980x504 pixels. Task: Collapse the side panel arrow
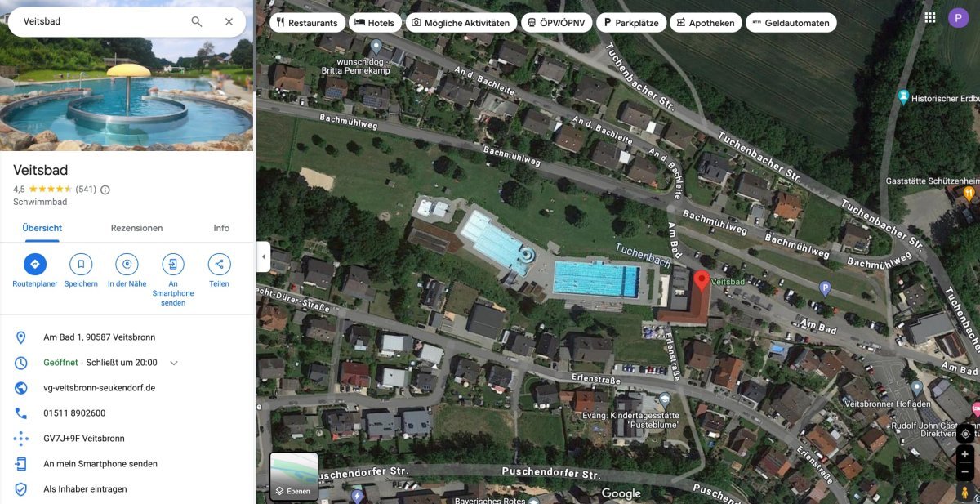coord(263,256)
